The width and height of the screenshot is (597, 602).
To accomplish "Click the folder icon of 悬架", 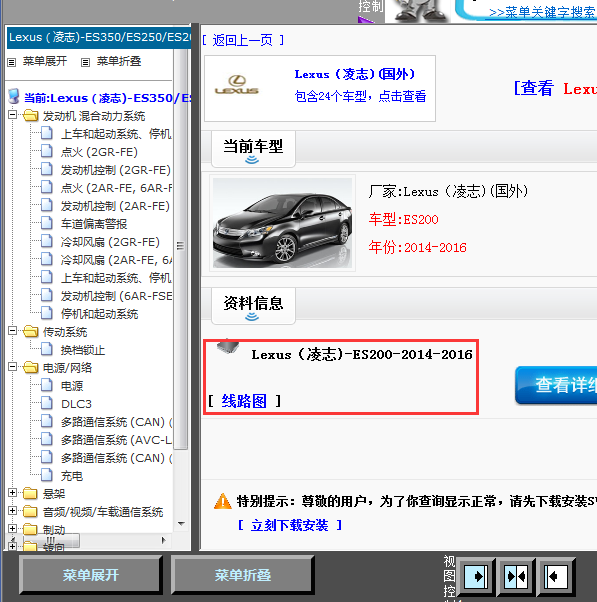I will coord(31,493).
